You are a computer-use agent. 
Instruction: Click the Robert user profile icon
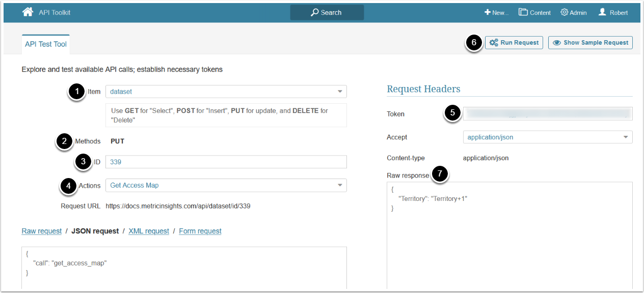coord(602,13)
